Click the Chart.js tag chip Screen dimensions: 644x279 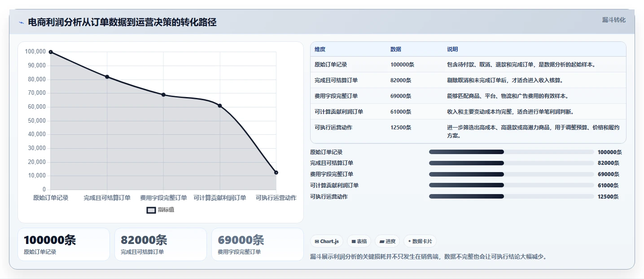click(x=327, y=241)
